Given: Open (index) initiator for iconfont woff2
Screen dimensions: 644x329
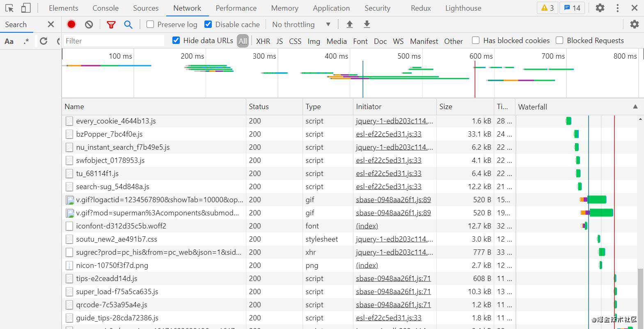Looking at the screenshot, I should [x=367, y=226].
